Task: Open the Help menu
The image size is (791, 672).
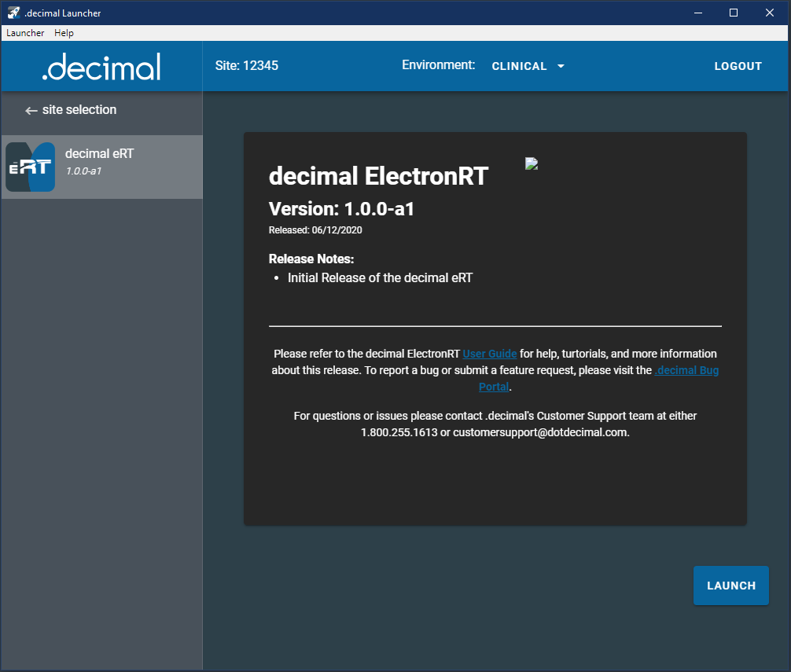Action: tap(64, 33)
